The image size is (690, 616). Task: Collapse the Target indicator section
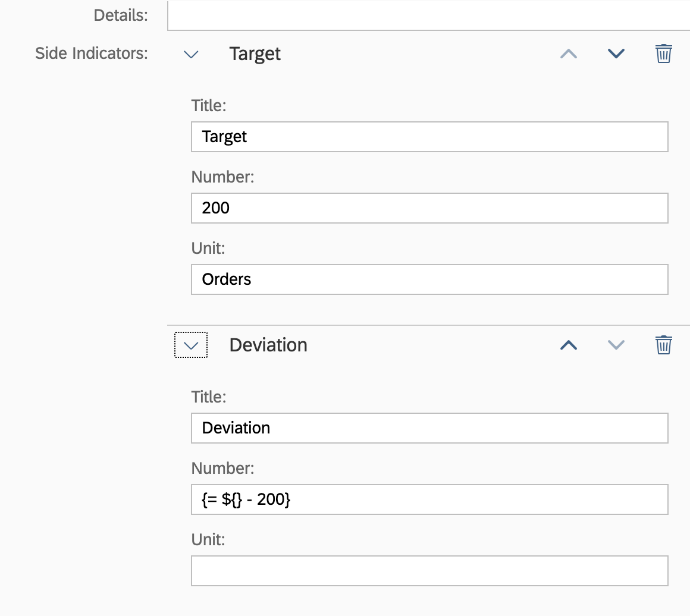[190, 54]
